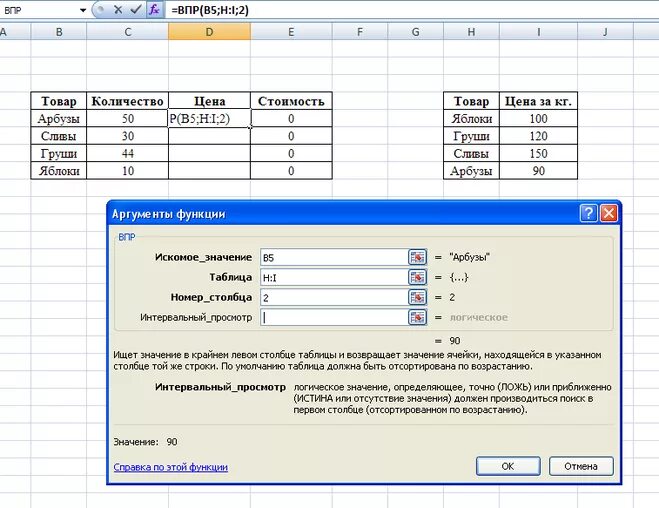Click the Яблоки cell in left table
Screen dimensions: 659x508
click(59, 171)
